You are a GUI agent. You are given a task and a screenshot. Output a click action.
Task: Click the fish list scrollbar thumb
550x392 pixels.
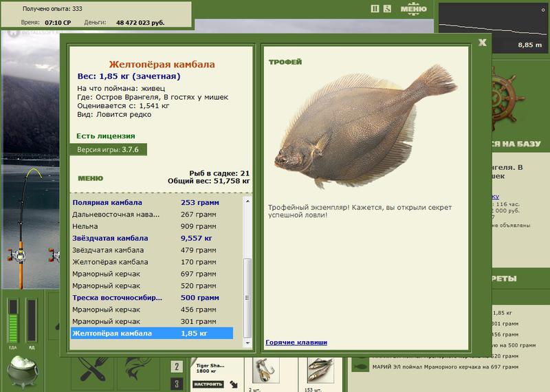(x=247, y=298)
